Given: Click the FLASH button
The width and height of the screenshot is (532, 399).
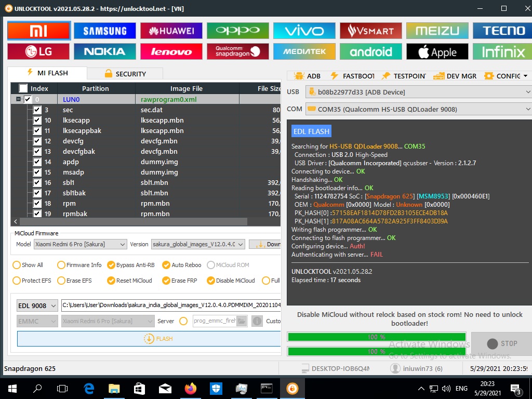Looking at the screenshot, I should point(149,339).
